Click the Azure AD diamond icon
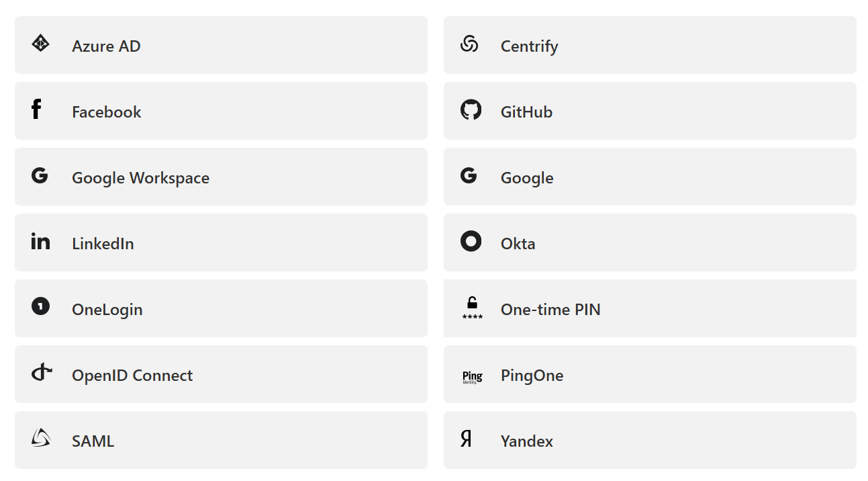Viewport: 868px width, 481px height. pos(40,44)
